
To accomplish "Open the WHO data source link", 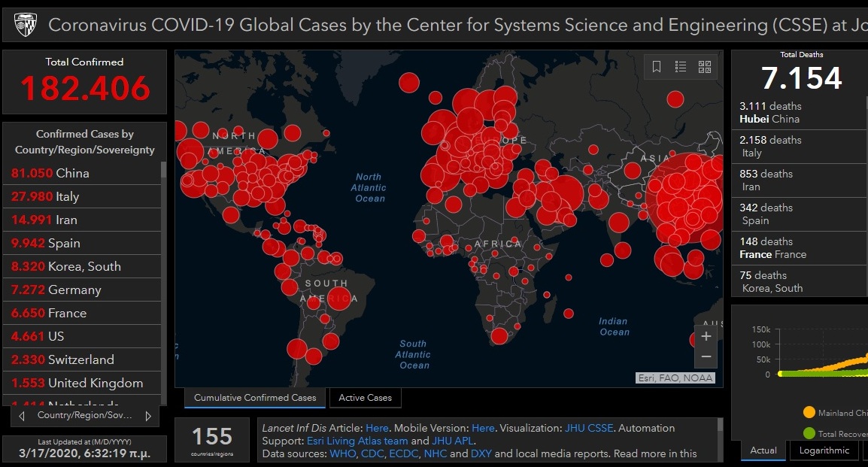I will tap(342, 453).
